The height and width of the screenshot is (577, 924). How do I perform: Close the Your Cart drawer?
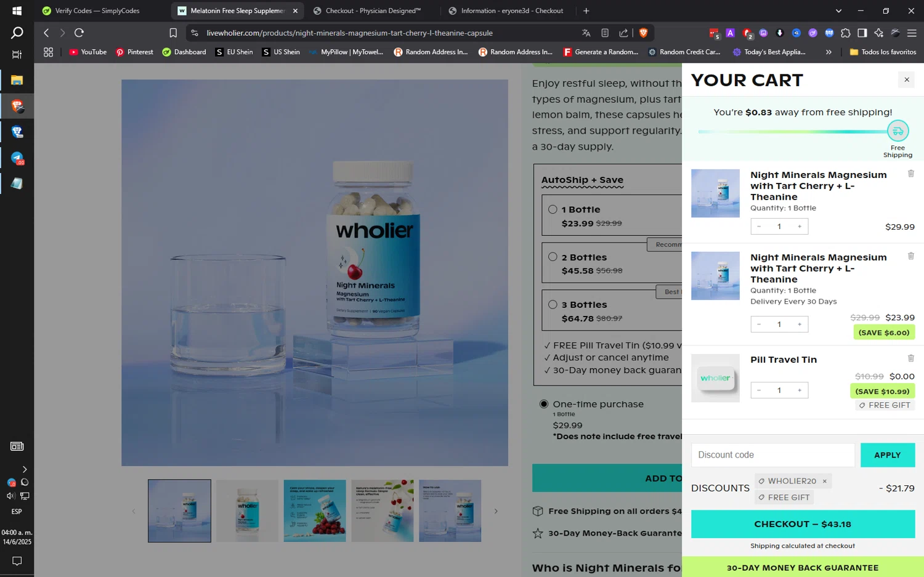coord(906,79)
